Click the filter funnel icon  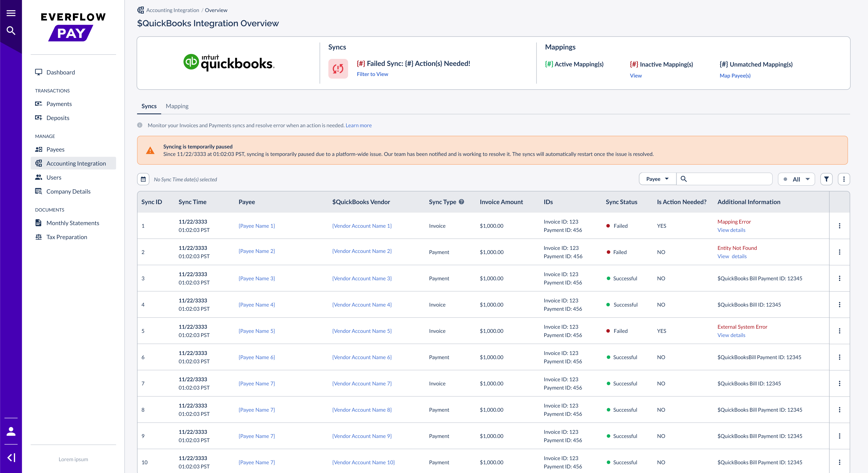(x=826, y=179)
